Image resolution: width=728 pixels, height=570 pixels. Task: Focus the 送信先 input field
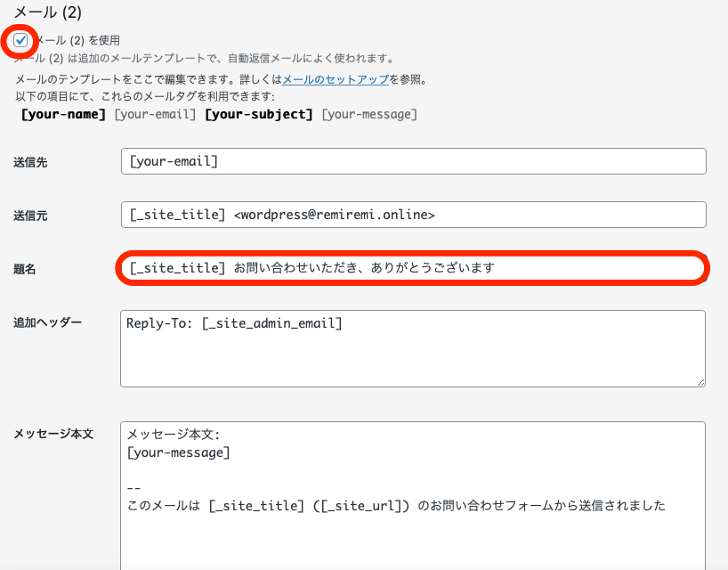tap(413, 161)
